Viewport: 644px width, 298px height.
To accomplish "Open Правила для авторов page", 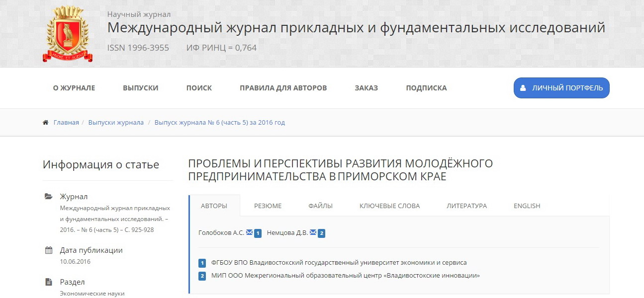I will 283,88.
